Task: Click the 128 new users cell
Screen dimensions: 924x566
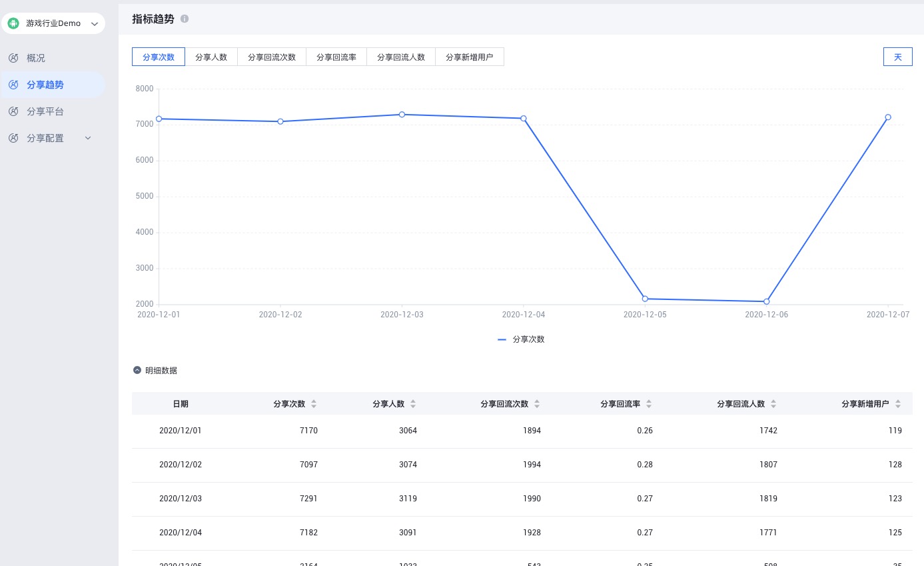Action: 895,465
